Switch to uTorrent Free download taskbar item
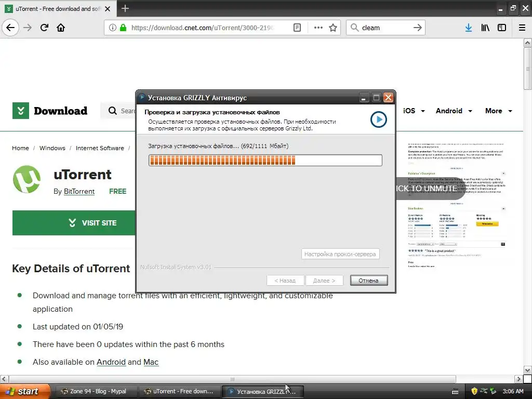 pyautogui.click(x=179, y=391)
